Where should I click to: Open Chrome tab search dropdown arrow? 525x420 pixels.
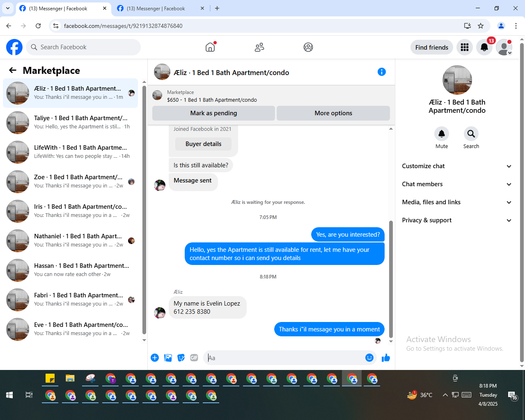tap(7, 8)
